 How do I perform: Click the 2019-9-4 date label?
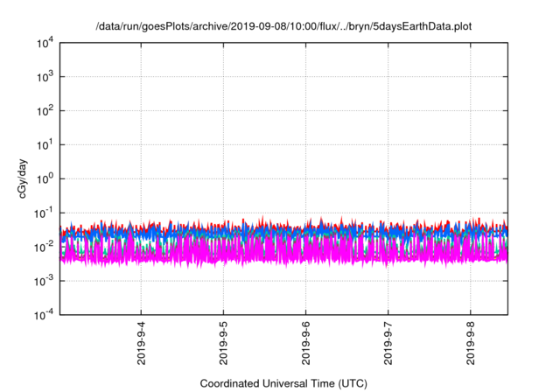142,343
